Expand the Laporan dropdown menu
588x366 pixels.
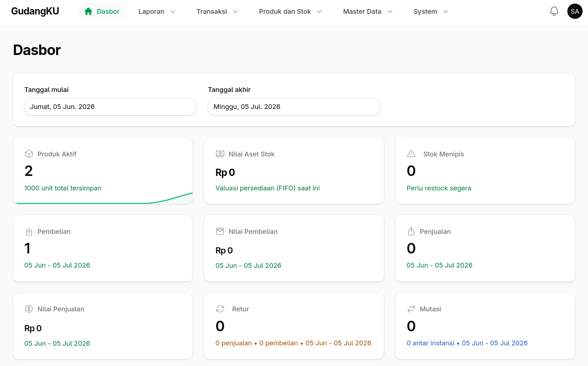click(x=157, y=12)
